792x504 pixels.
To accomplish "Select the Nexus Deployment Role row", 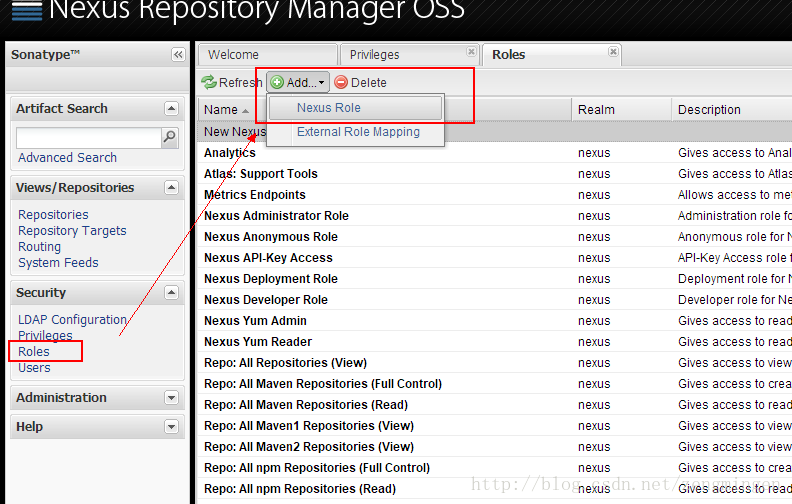I will coord(494,279).
